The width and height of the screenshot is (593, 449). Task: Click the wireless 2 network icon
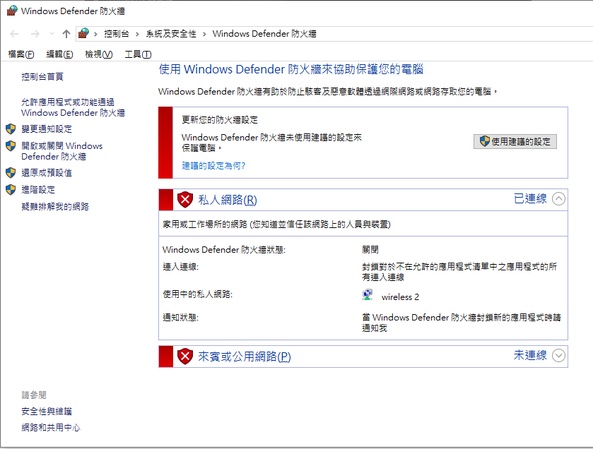367,295
